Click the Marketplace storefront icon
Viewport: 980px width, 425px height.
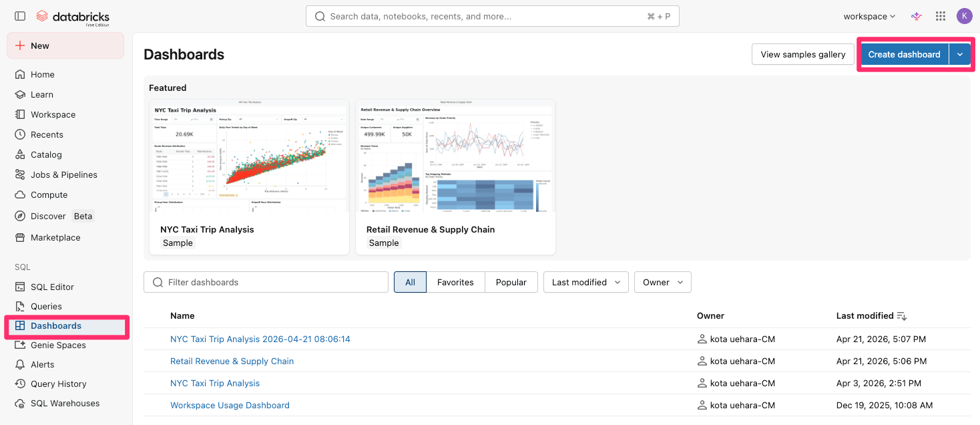(20, 237)
